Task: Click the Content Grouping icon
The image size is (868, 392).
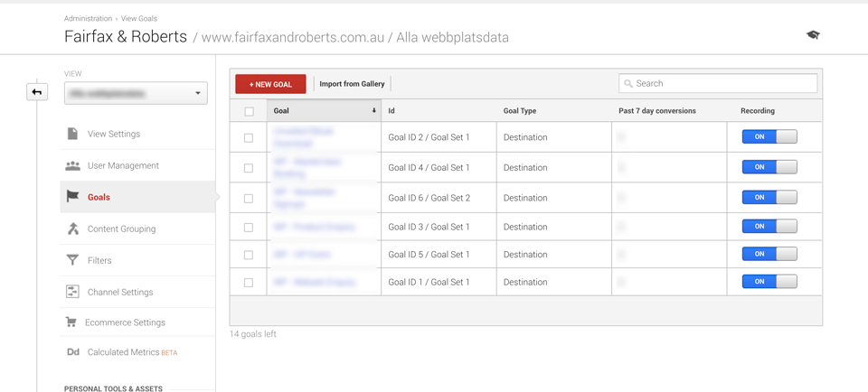Action: (72, 229)
